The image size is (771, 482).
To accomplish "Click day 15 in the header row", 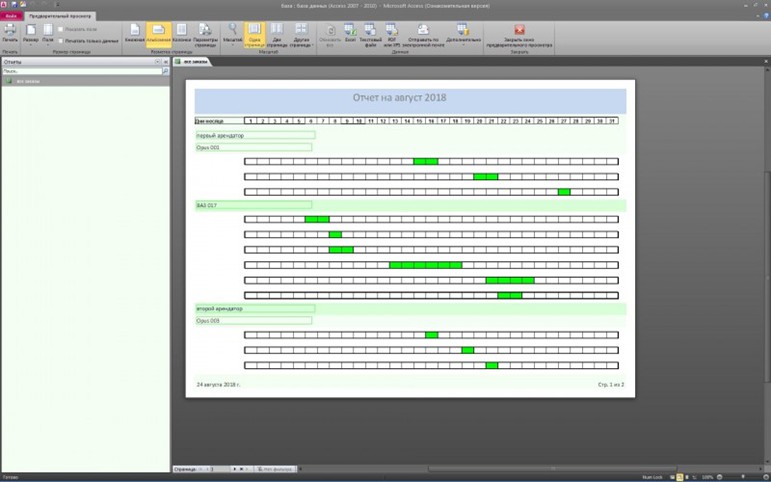I will (419, 120).
